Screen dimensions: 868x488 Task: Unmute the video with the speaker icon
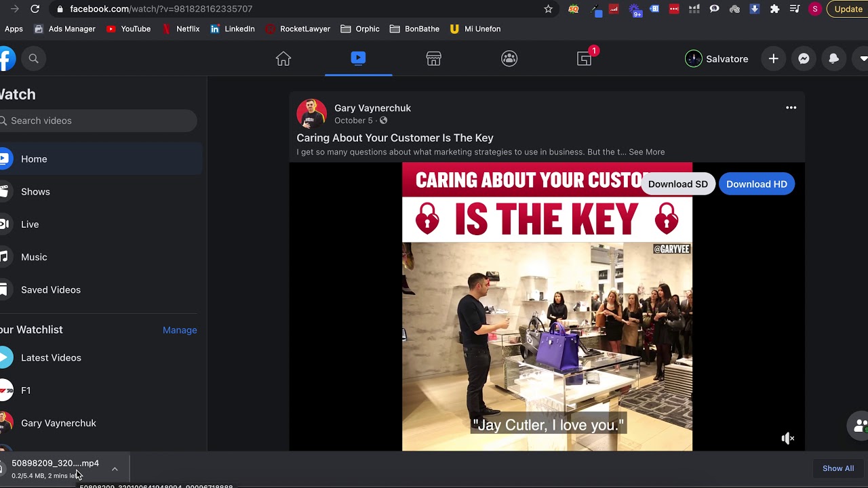(x=787, y=439)
